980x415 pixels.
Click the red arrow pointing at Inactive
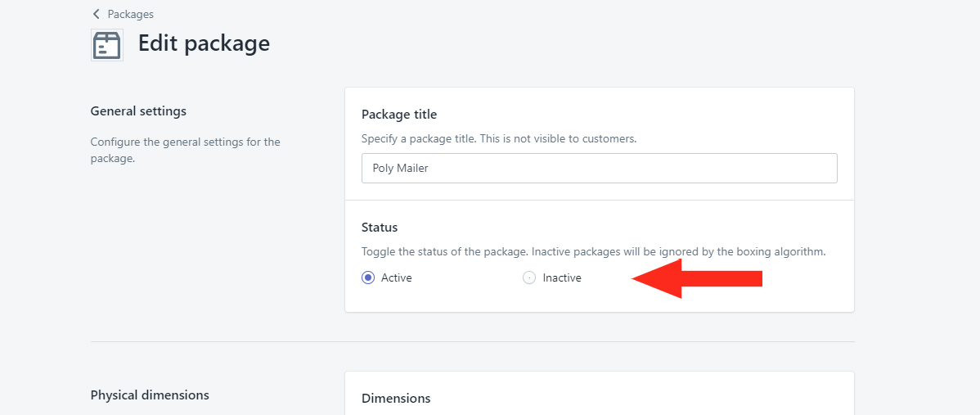pos(697,279)
